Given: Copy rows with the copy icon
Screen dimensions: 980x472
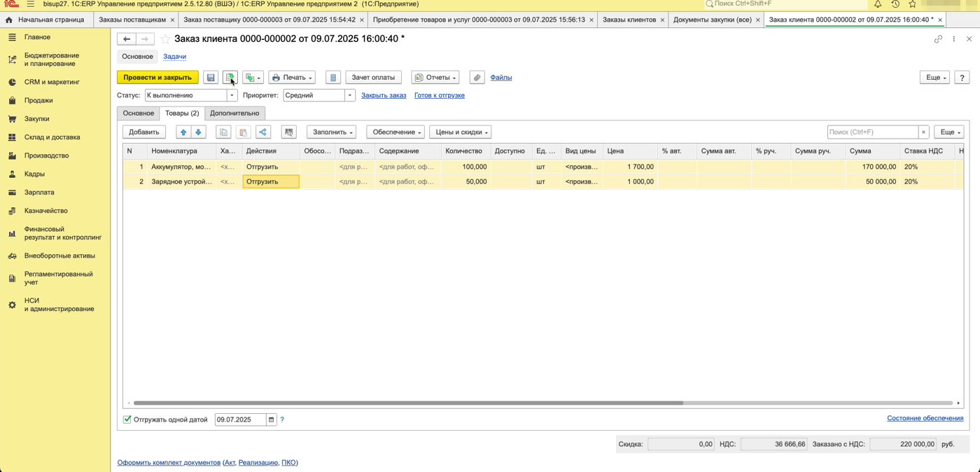Looking at the screenshot, I should 224,132.
